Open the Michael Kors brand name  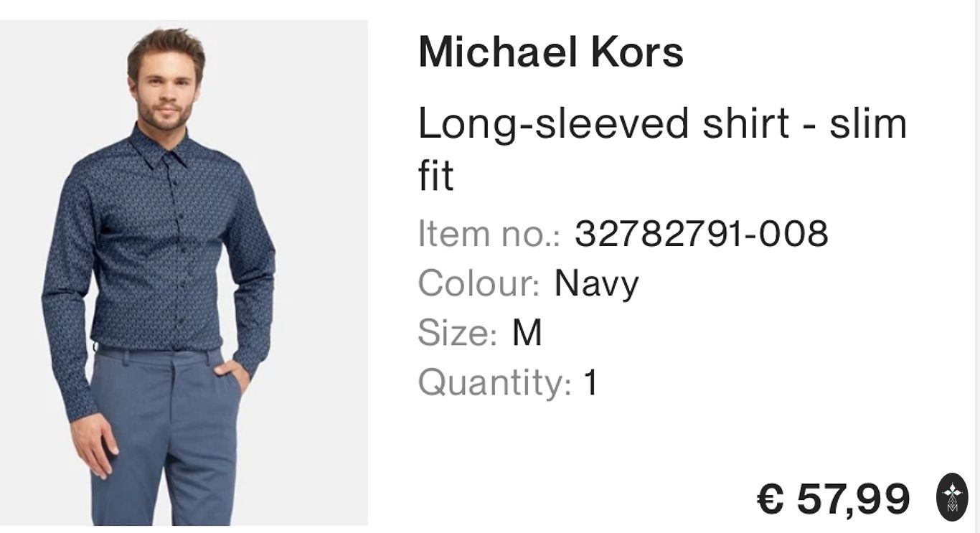pos(551,52)
